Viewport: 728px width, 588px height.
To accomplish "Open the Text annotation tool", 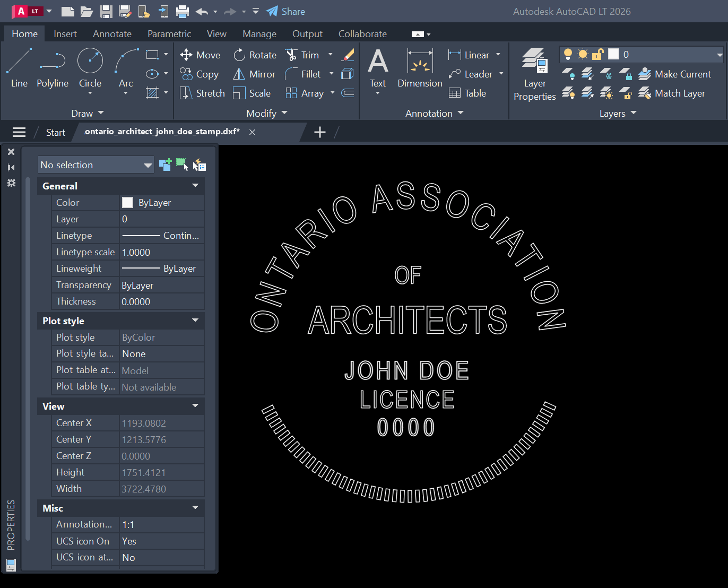I will click(x=378, y=68).
